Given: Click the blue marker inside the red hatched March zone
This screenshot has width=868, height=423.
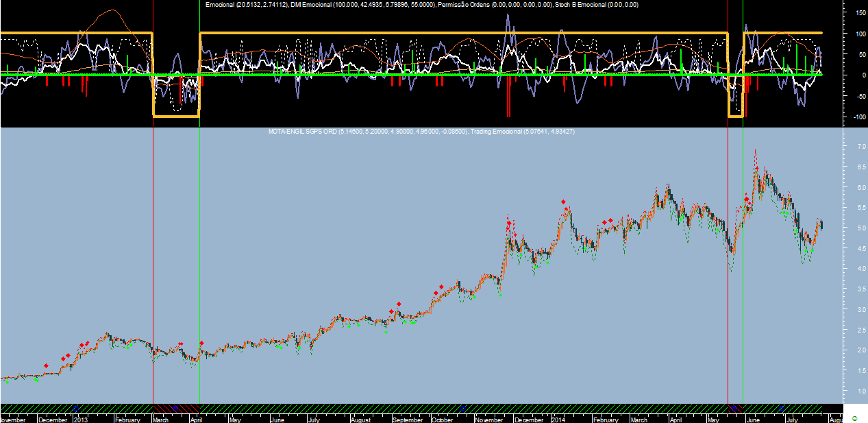Looking at the screenshot, I should coord(175,408).
